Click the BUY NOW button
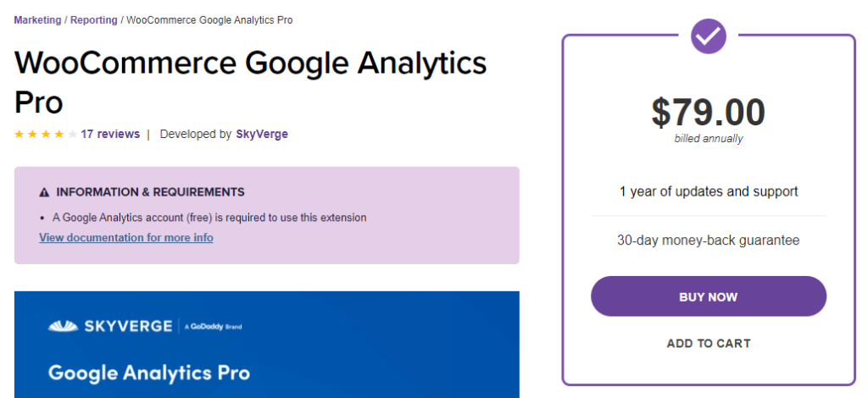868x398 pixels. [x=709, y=296]
